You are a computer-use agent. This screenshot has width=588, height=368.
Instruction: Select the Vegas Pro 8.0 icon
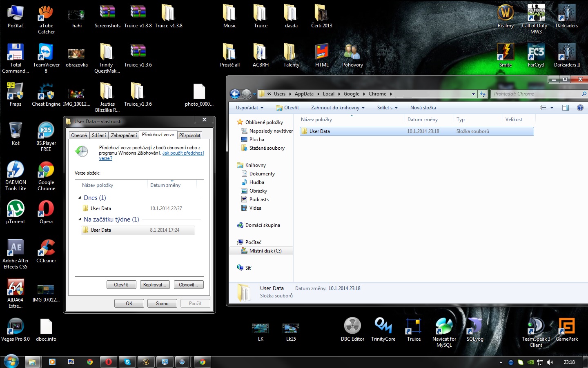pos(16,330)
